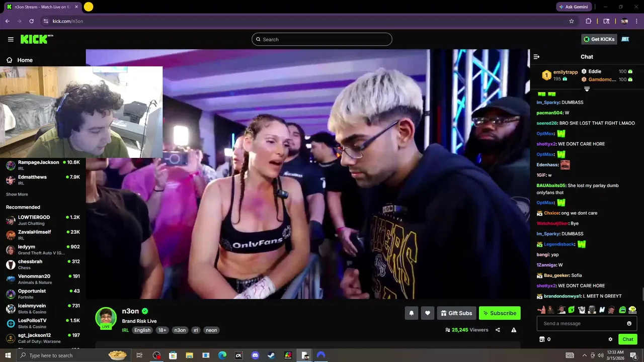
Task: Report stream using the warning triangle icon
Action: click(x=514, y=330)
